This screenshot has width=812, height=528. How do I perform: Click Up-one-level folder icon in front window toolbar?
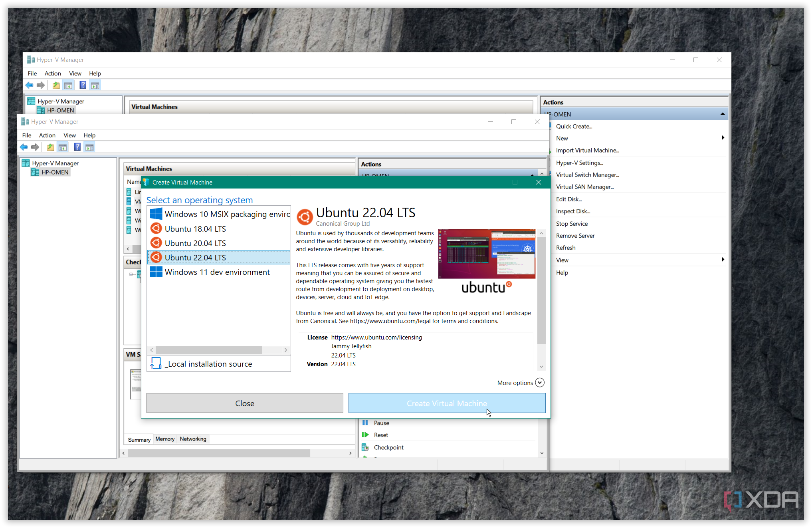pyautogui.click(x=50, y=147)
